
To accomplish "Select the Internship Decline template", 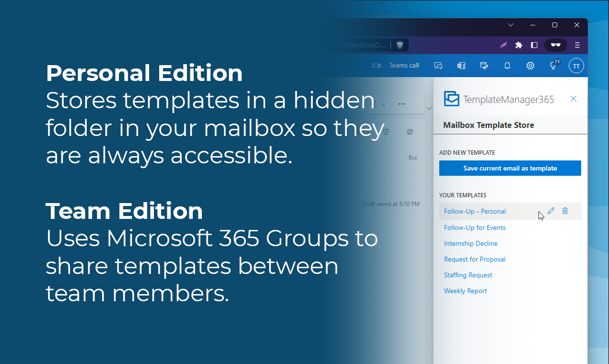I will pyautogui.click(x=471, y=243).
